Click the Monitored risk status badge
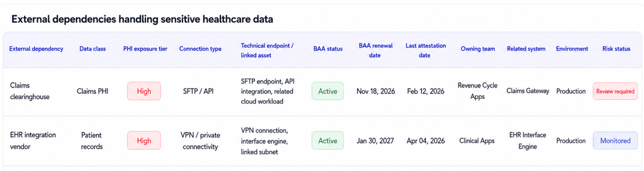The image size is (644, 171). coord(615,141)
